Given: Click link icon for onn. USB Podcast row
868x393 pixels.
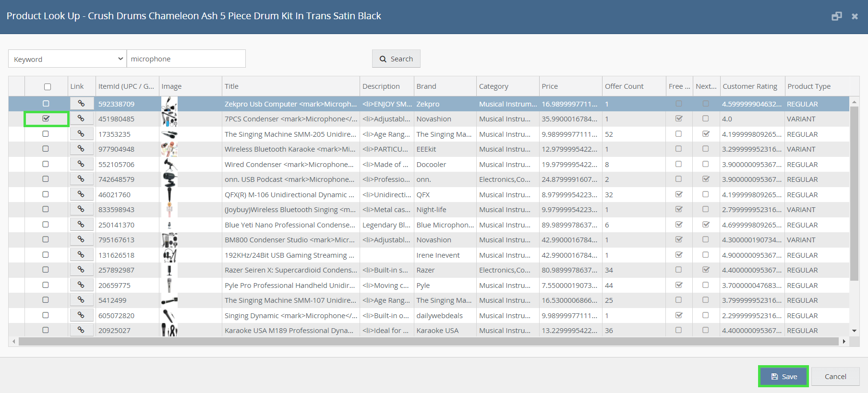Looking at the screenshot, I should [x=81, y=179].
